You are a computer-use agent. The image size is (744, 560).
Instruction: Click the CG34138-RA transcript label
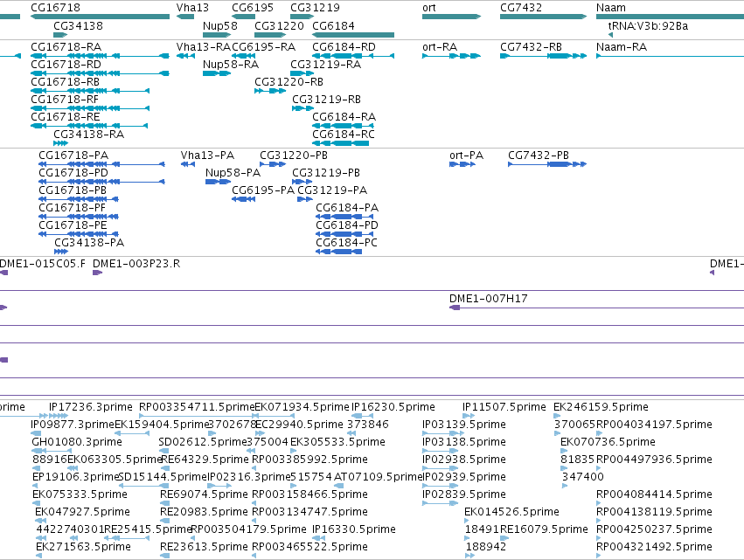88,135
